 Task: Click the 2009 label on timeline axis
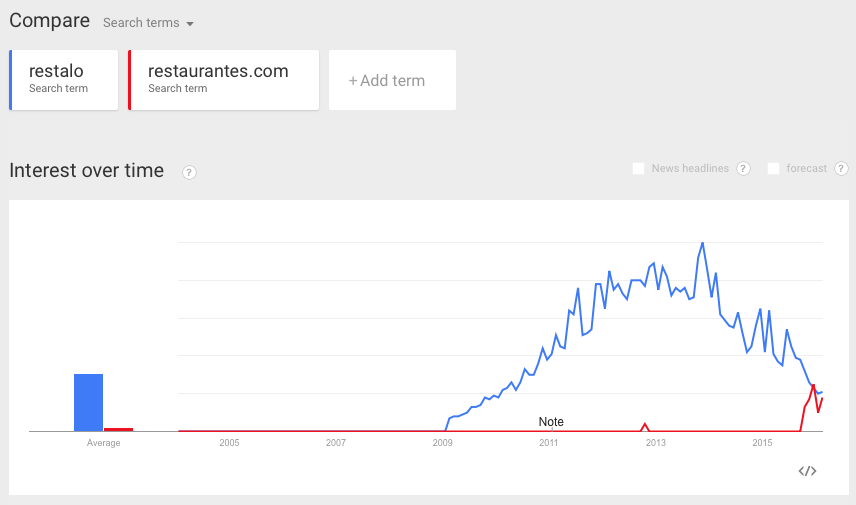click(442, 443)
